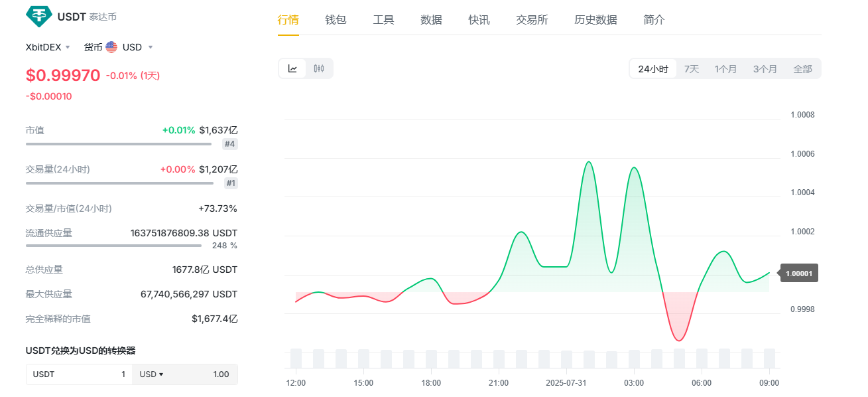Click the 248 % supply percentage
868x397 pixels.
click(224, 246)
